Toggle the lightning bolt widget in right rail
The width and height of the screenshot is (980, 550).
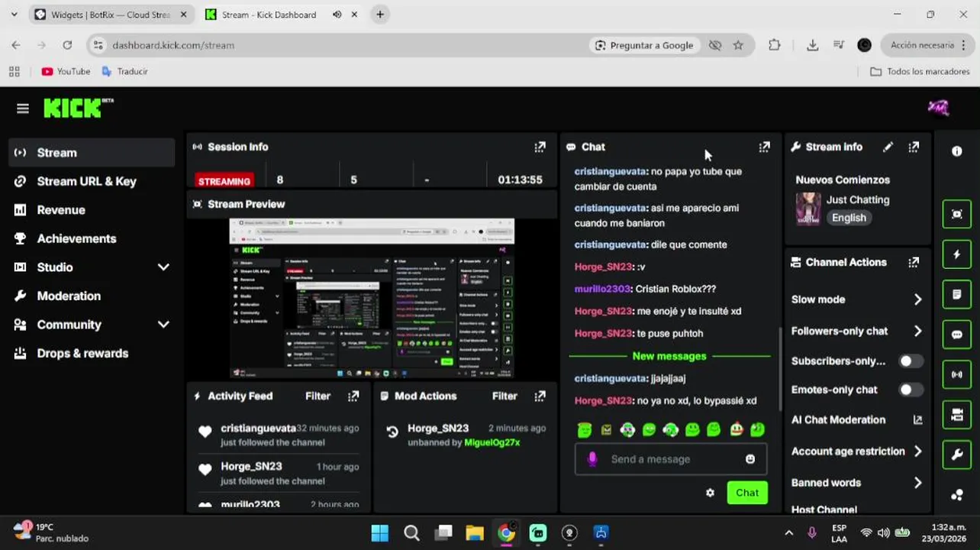(x=956, y=254)
